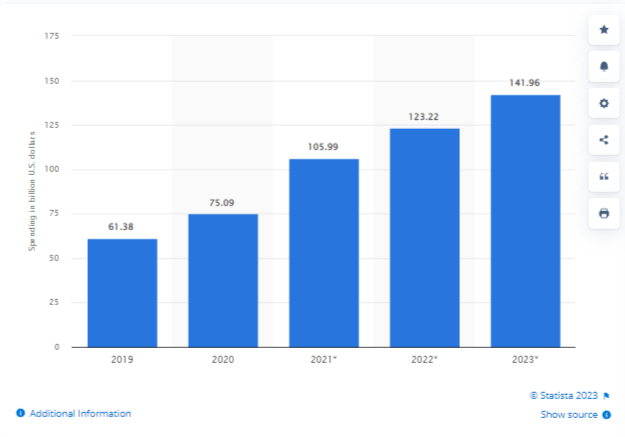Click info icon beside Additional Information
Viewport: 625px width, 437px height.
20,413
